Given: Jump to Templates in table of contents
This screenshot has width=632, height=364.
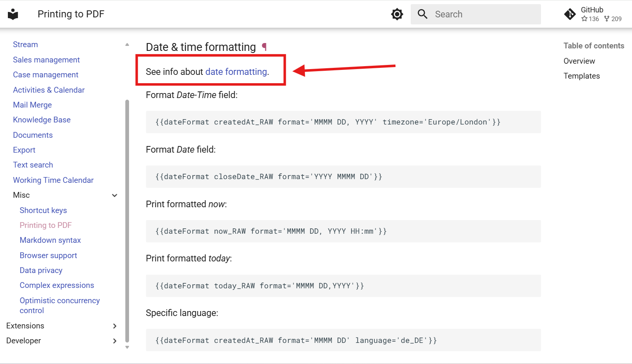Looking at the screenshot, I should (x=582, y=76).
